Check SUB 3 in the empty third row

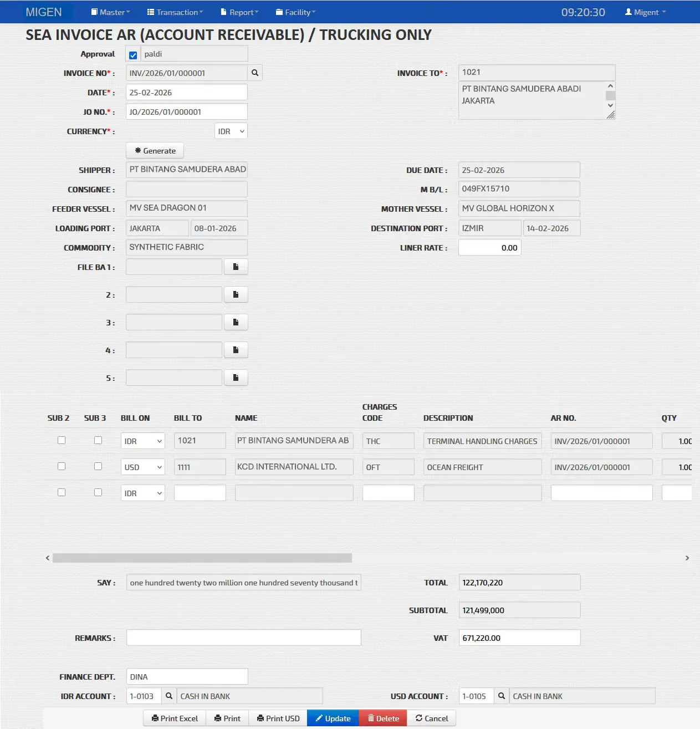tap(98, 492)
